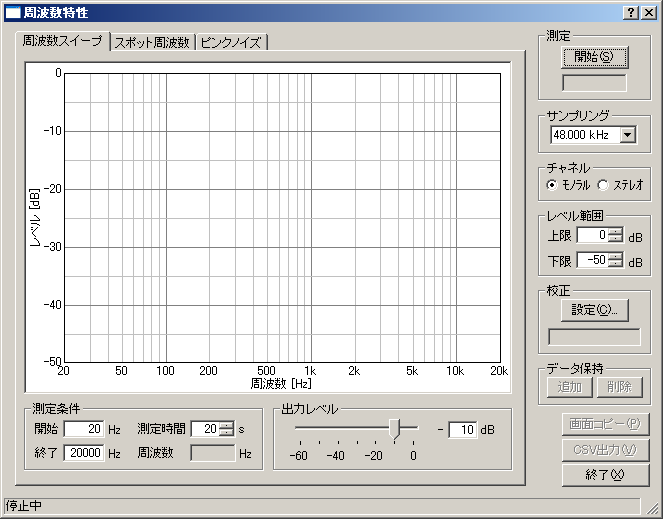Increase 上限 level with up spinner
Screen dimensions: 663x519
coord(616,231)
